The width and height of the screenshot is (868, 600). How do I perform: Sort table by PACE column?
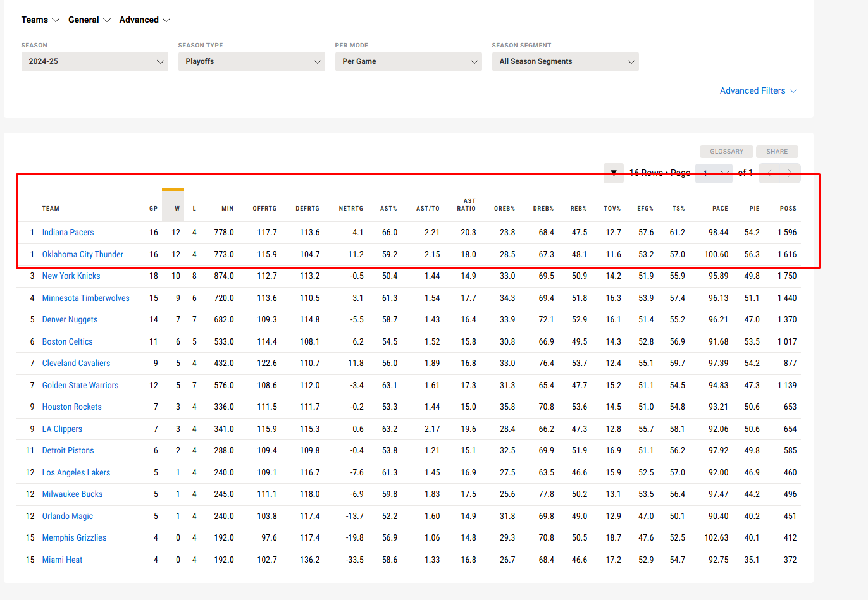[720, 209]
